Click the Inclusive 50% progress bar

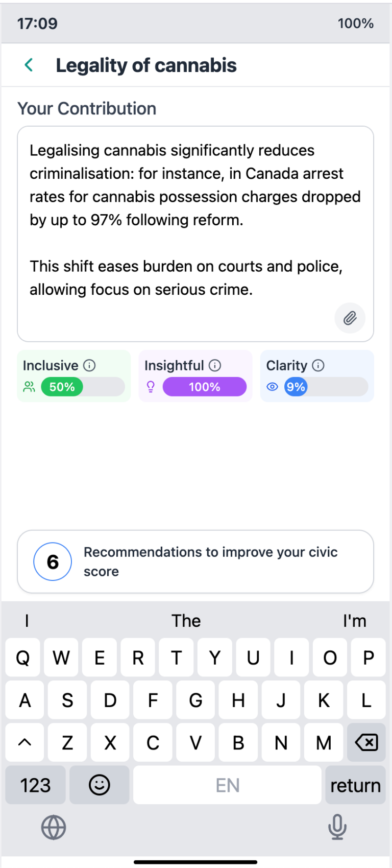(x=83, y=387)
